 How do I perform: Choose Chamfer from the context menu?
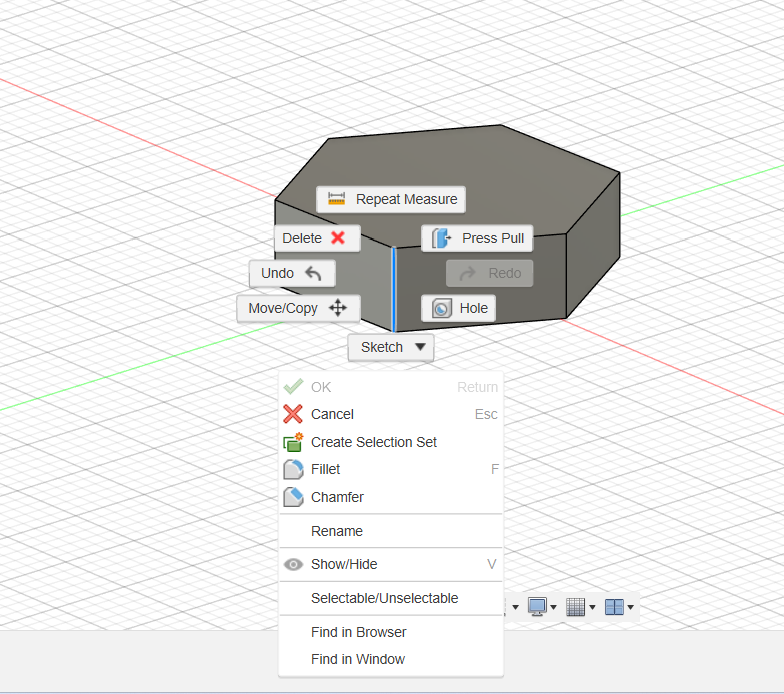coord(390,497)
